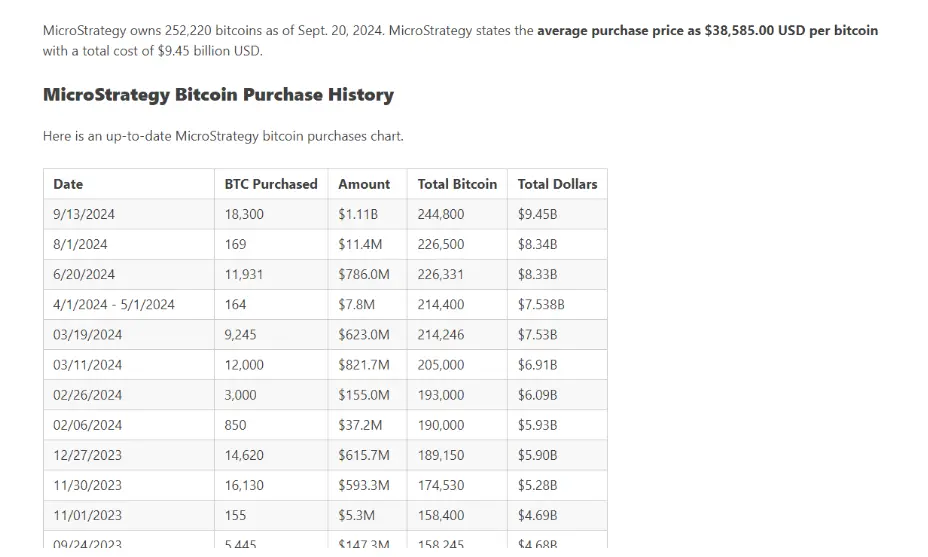Click the bold average purchase price text

click(707, 31)
